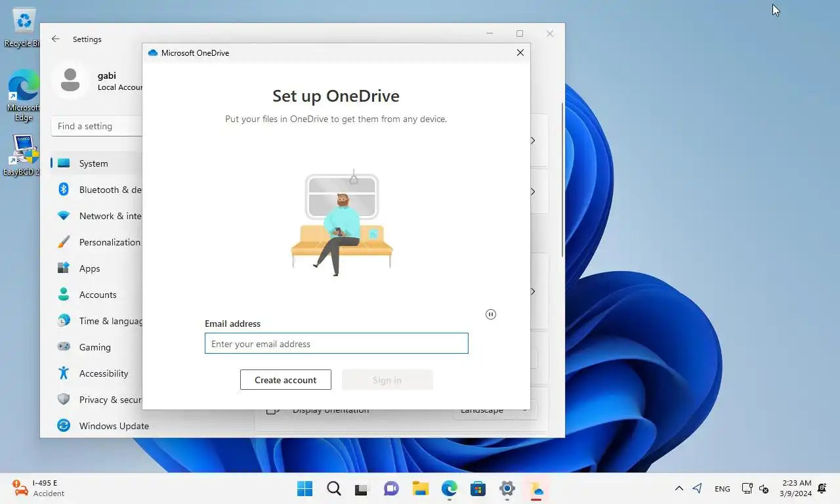Click the Windows Update sync icon
The image size is (840, 504).
point(64,425)
